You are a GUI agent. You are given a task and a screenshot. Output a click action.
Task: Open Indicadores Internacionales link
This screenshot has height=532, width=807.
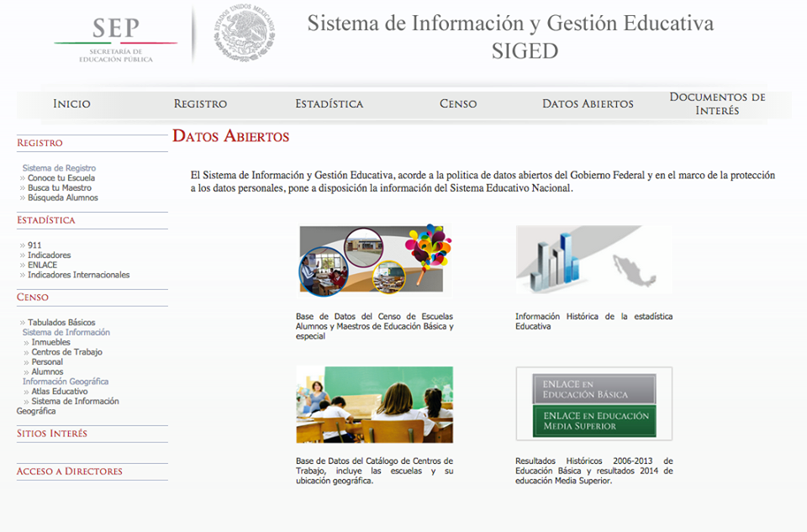click(x=79, y=275)
